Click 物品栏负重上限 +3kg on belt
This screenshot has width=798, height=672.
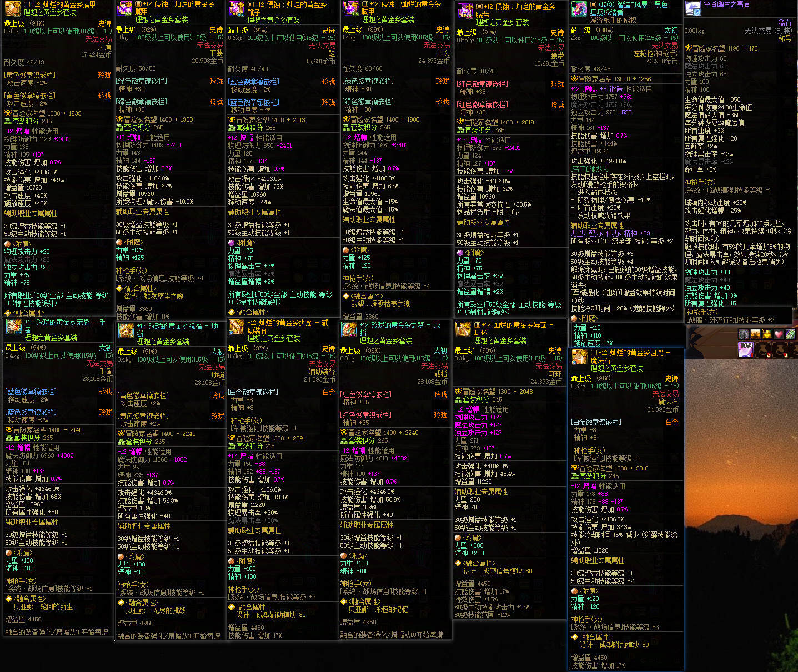click(488, 212)
